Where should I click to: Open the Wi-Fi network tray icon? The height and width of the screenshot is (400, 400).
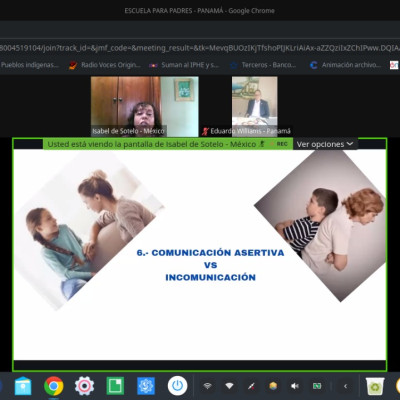(229, 386)
